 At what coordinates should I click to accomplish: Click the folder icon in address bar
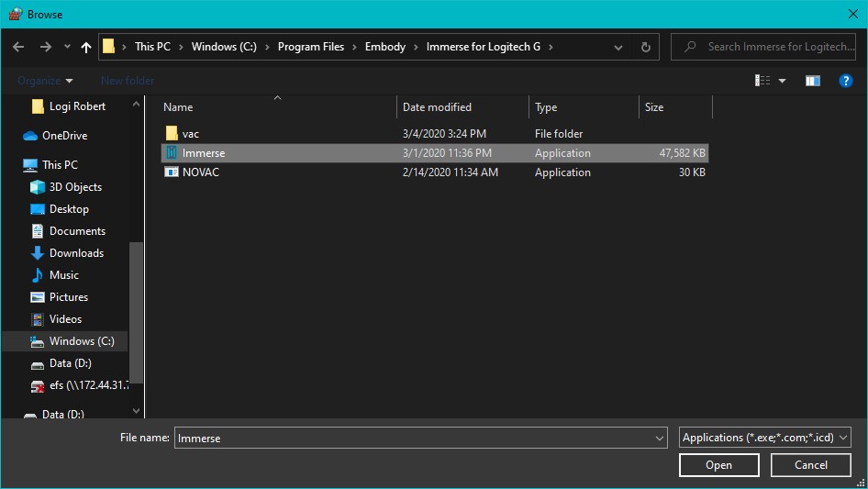tap(108, 47)
